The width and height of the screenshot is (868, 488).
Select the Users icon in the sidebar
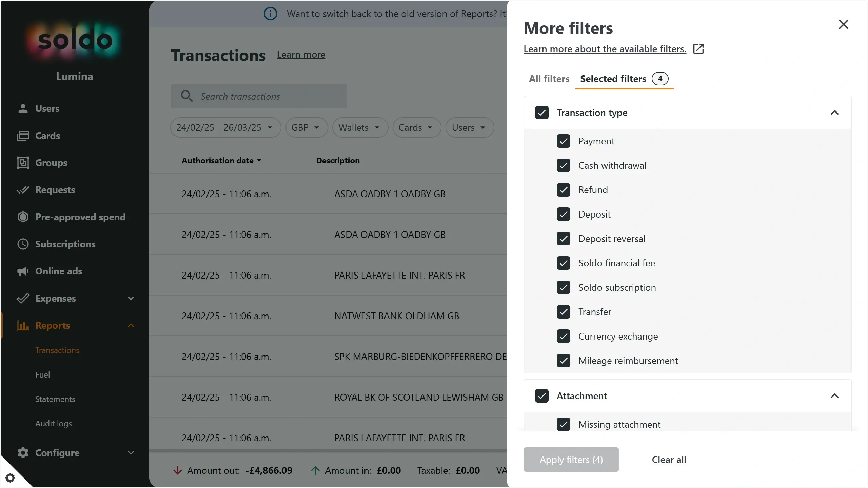[22, 108]
